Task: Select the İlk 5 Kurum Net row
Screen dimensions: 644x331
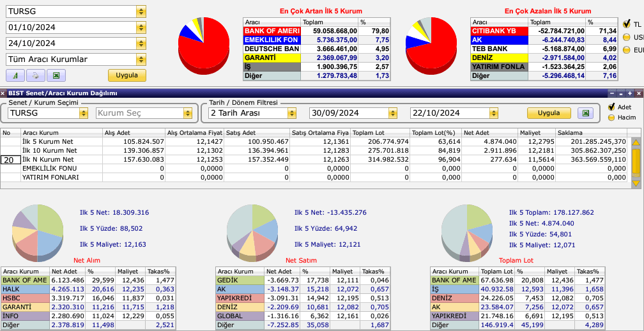Action: (314, 142)
